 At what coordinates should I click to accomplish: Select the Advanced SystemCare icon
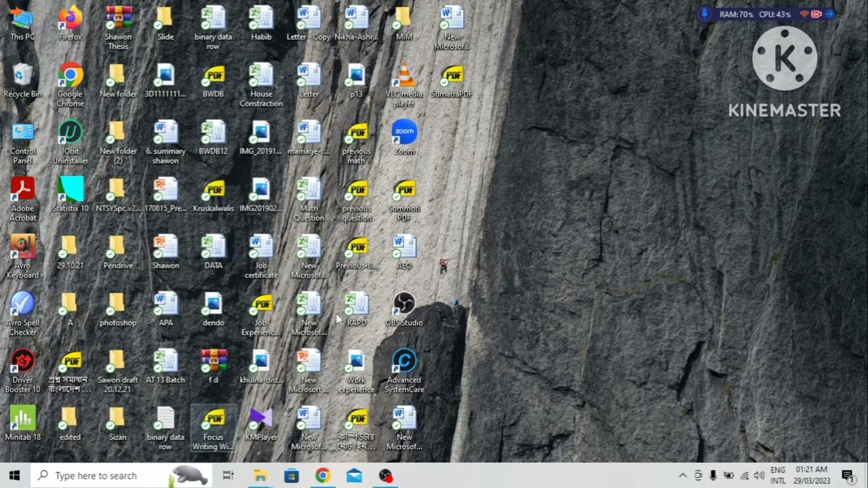pos(404,371)
